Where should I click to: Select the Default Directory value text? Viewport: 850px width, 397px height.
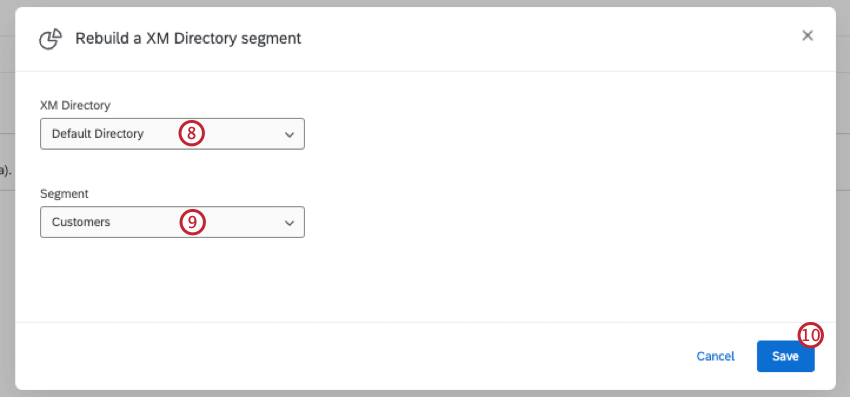tap(98, 134)
